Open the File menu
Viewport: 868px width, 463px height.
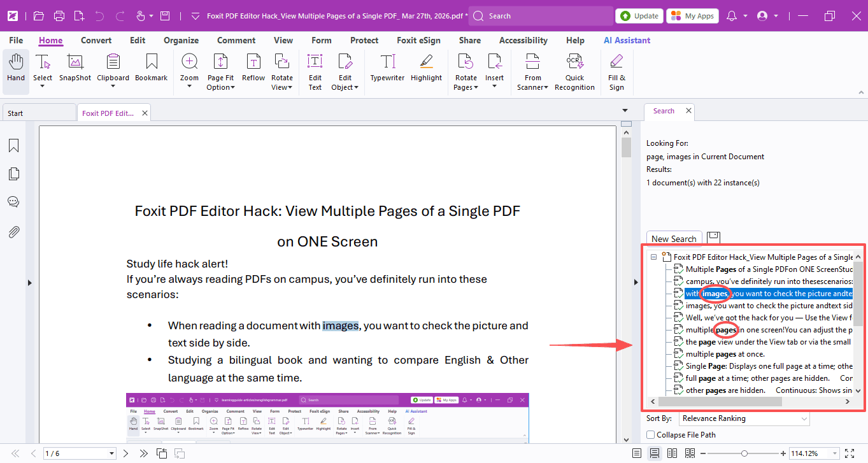(x=16, y=40)
